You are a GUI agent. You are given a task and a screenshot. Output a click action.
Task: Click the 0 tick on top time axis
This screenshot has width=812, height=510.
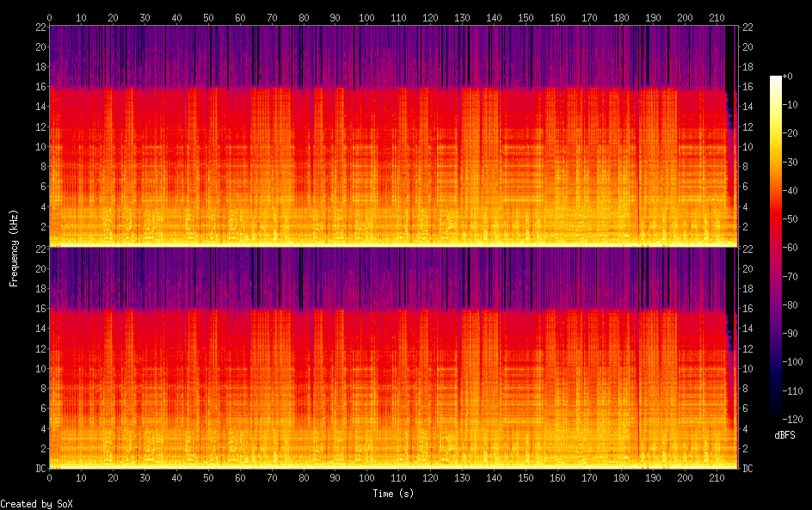49,17
